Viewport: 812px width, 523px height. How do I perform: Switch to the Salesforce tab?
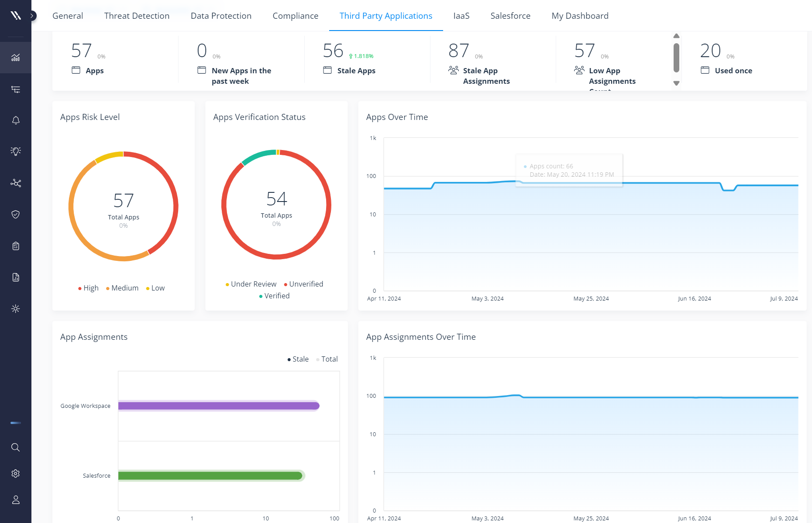click(x=510, y=16)
